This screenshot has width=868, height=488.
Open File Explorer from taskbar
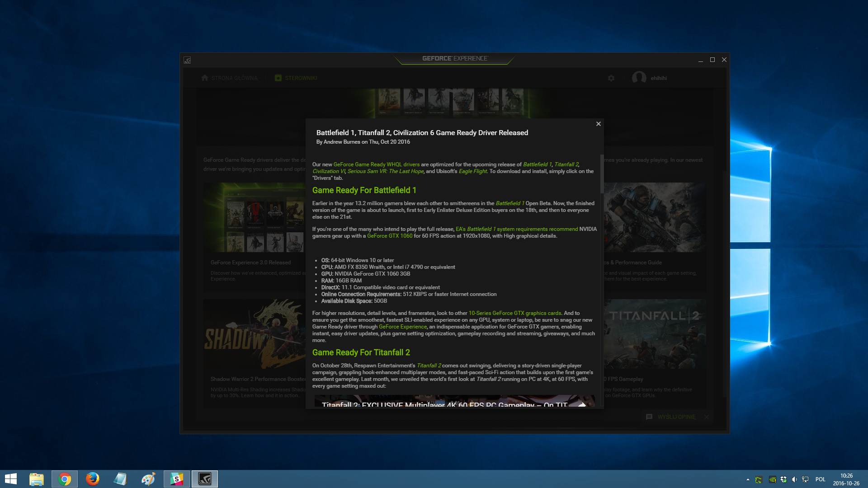[x=37, y=479]
